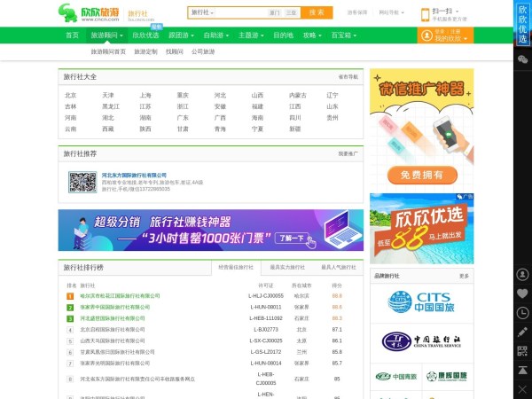Open 河北东方国际旅行社有限公司 recommended link
The image size is (532, 399).
134,176
